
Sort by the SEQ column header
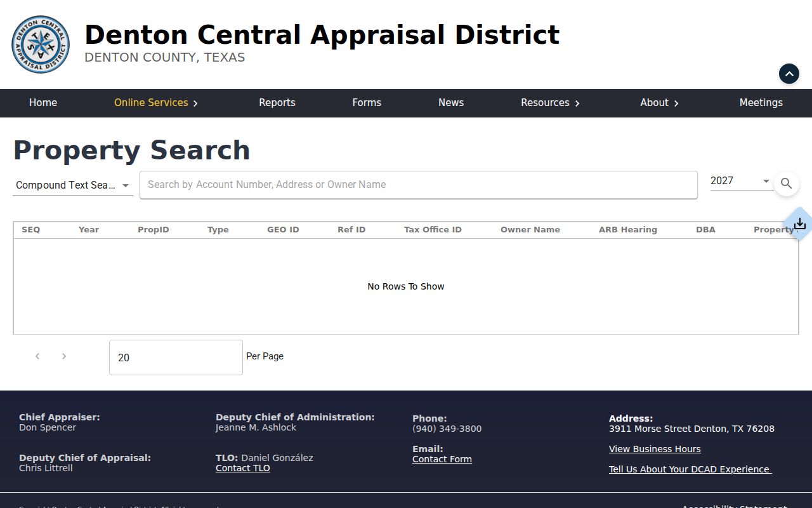pos(31,230)
